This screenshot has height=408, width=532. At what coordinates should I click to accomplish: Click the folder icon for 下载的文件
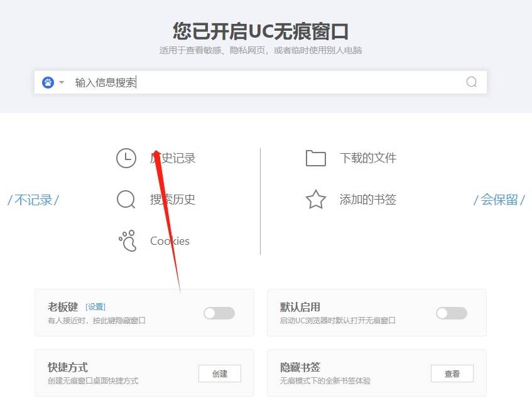pyautogui.click(x=316, y=158)
